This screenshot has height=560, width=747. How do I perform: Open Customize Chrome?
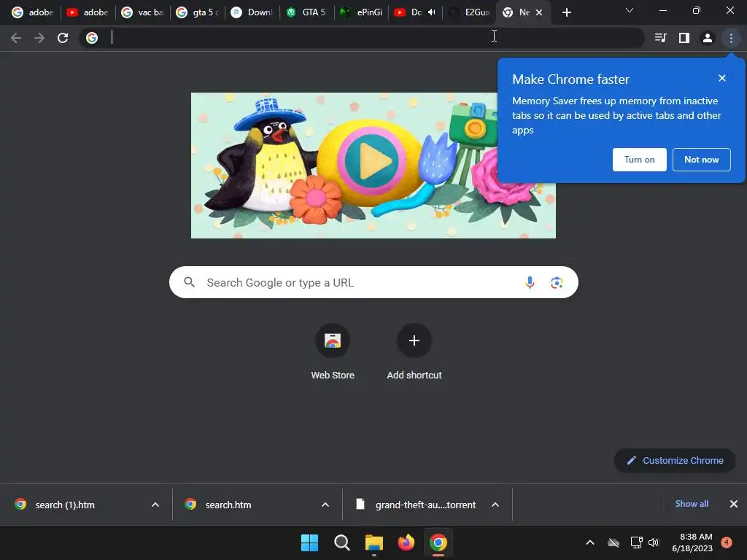click(675, 461)
